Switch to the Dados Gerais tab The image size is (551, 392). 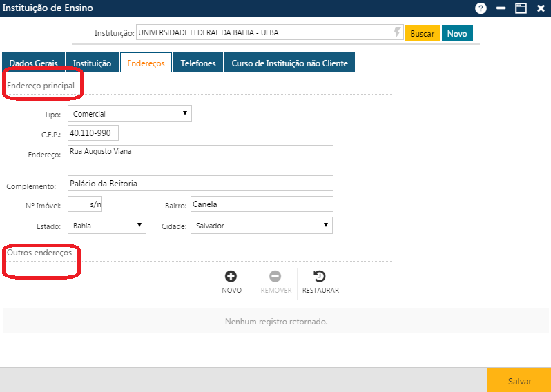(x=33, y=63)
